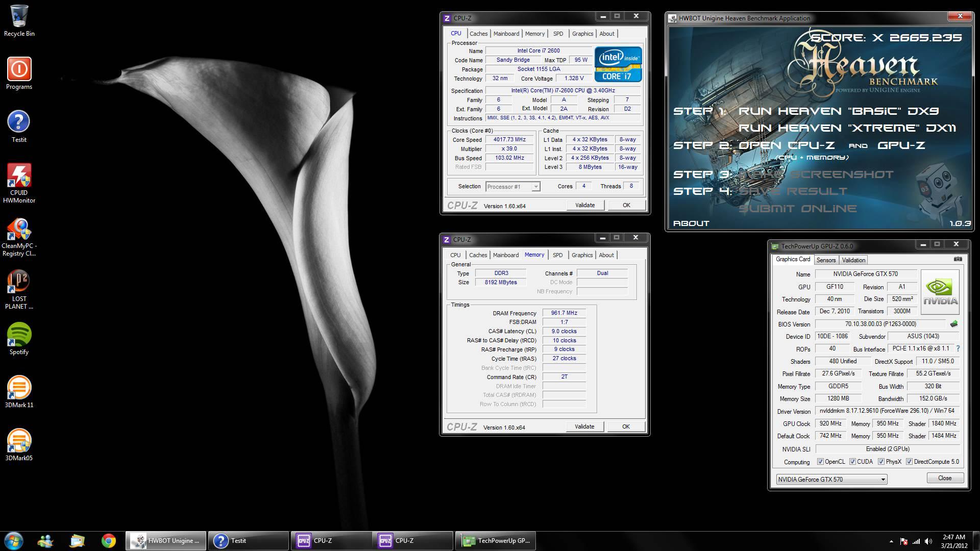Click the NVIDIA logo in GPU-Z

[x=940, y=292]
